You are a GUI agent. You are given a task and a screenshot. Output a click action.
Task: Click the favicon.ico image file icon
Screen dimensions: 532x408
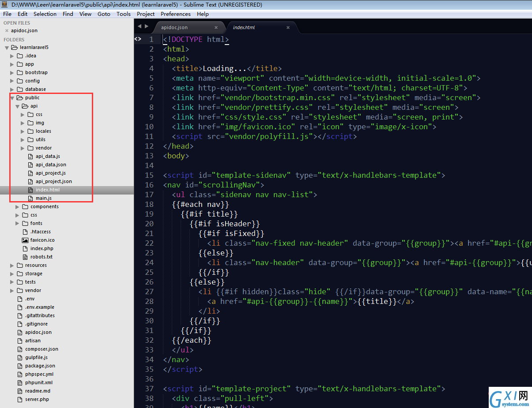[x=25, y=240]
